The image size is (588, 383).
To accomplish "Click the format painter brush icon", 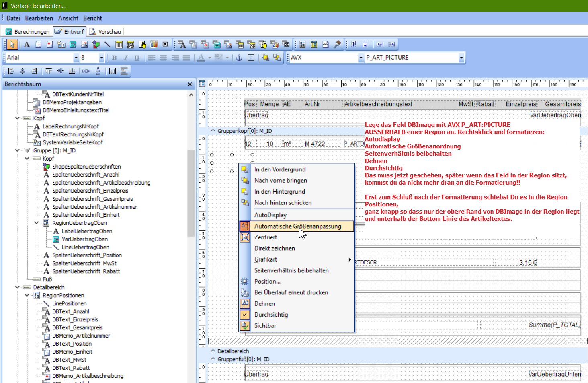I will [337, 44].
